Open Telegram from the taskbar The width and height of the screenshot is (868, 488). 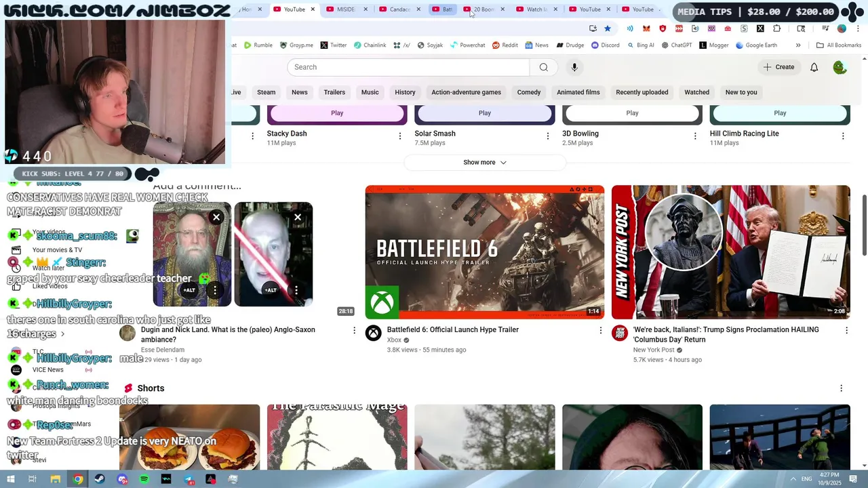(x=189, y=479)
